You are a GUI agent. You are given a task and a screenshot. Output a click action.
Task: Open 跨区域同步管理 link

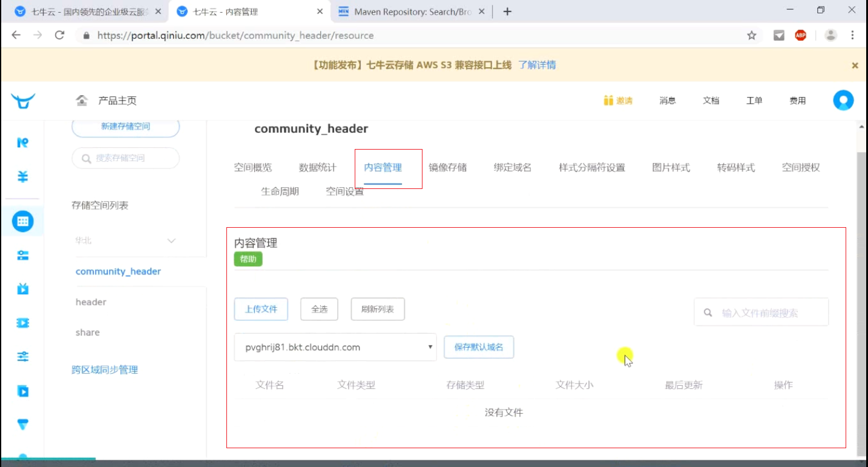point(105,370)
